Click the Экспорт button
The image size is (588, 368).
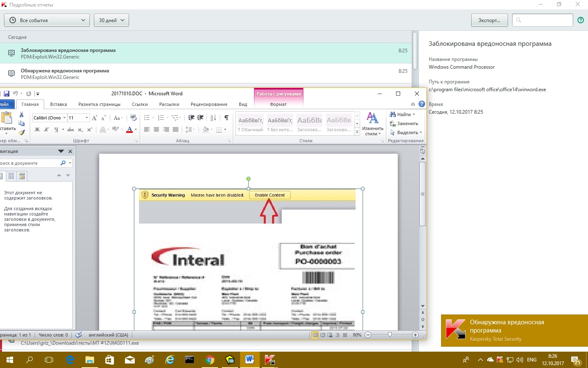click(x=489, y=20)
